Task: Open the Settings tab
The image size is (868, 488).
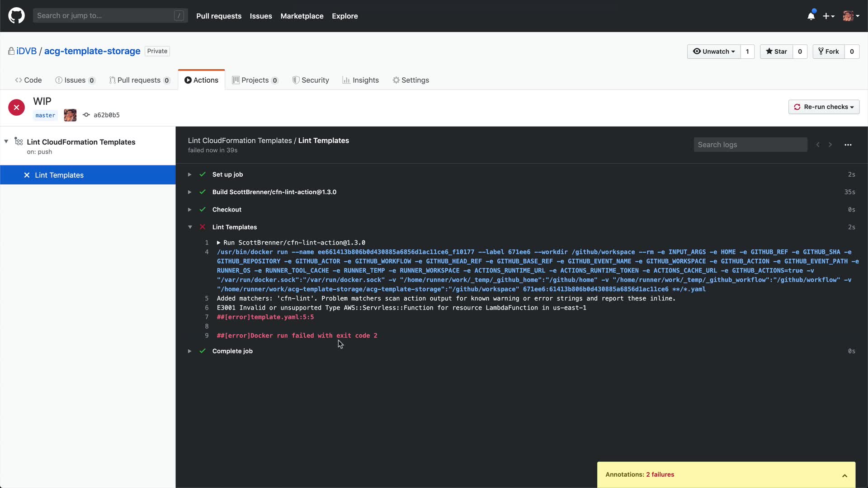Action: pos(410,80)
